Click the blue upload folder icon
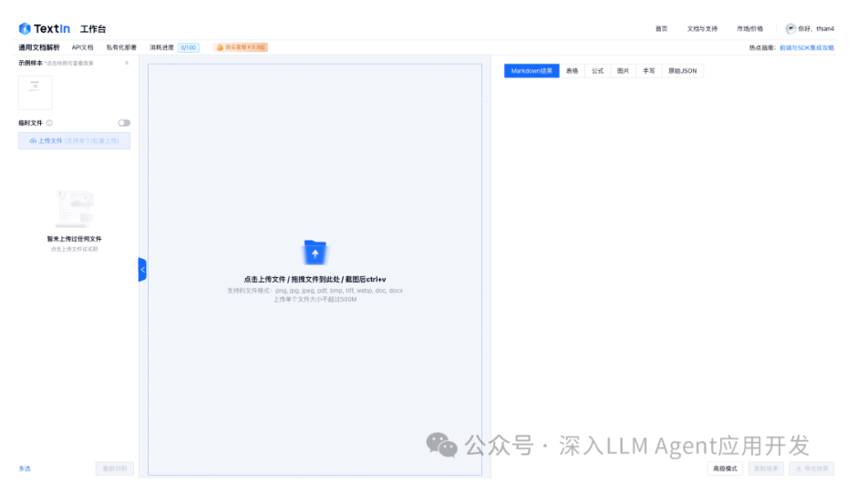This screenshot has height=504, width=867. coord(315,252)
